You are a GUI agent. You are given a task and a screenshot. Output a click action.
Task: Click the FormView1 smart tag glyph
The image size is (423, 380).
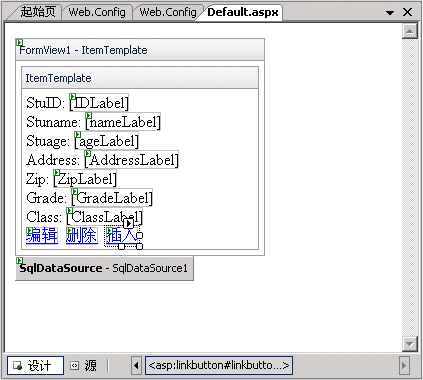tap(20, 43)
